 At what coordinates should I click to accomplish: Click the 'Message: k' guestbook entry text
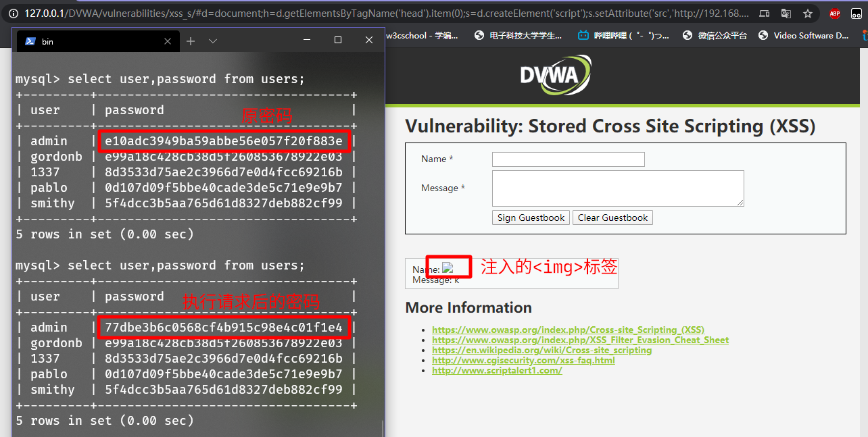[435, 280]
